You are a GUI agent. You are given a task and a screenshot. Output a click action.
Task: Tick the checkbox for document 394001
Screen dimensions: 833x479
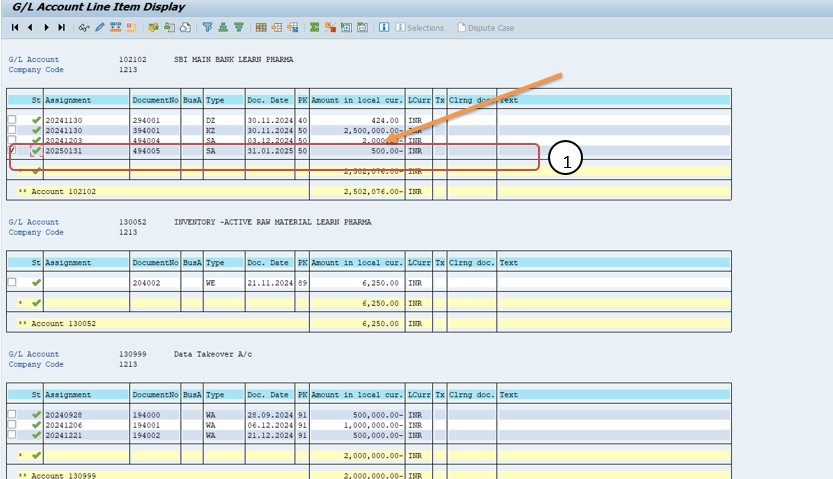click(12, 130)
